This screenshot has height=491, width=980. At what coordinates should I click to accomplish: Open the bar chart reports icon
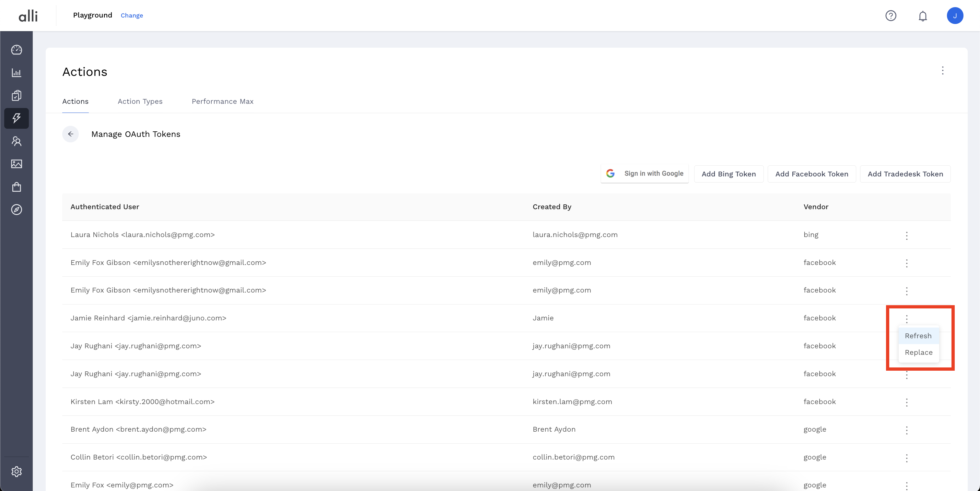pos(16,73)
